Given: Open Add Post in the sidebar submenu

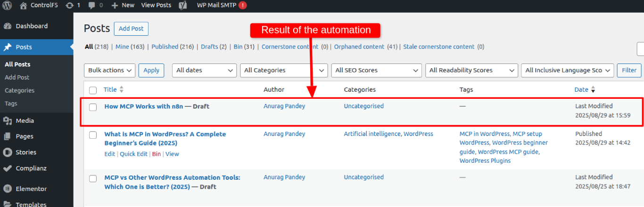Looking at the screenshot, I should pos(17,77).
